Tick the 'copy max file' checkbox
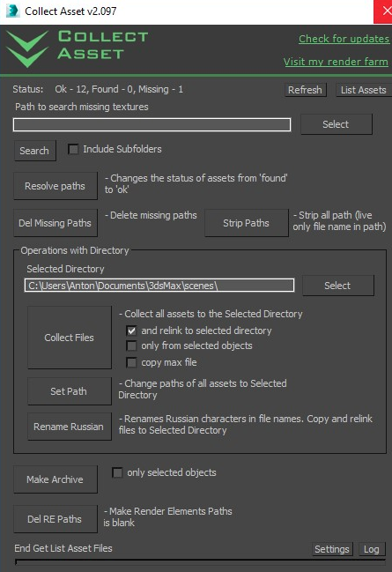Image resolution: width=392 pixels, height=572 pixels. point(131,362)
